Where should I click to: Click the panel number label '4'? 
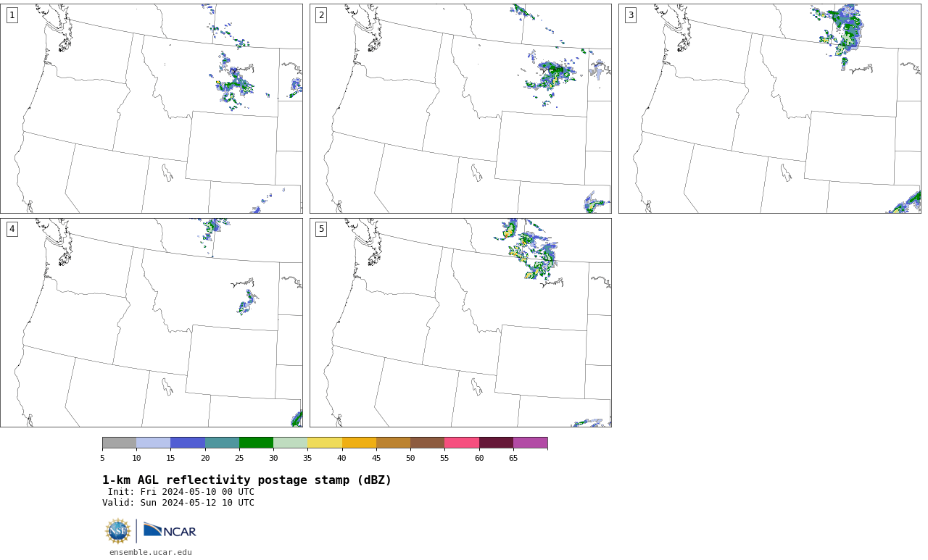tap(12, 229)
